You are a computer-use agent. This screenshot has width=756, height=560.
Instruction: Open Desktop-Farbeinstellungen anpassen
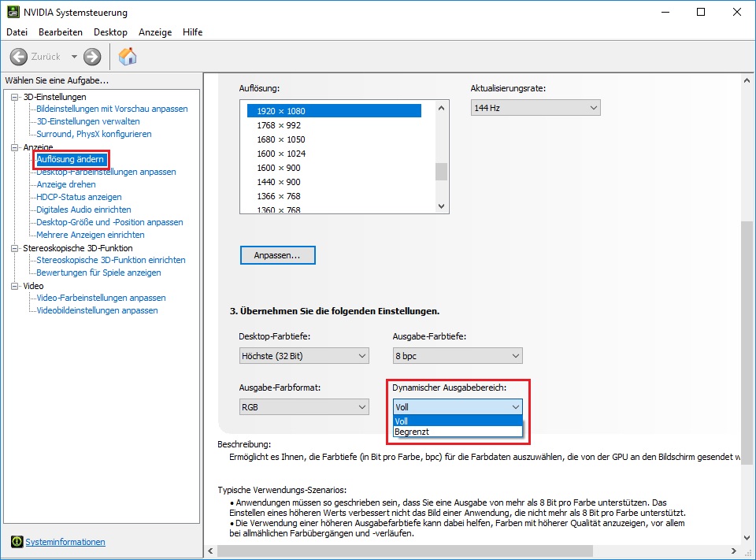coord(106,172)
